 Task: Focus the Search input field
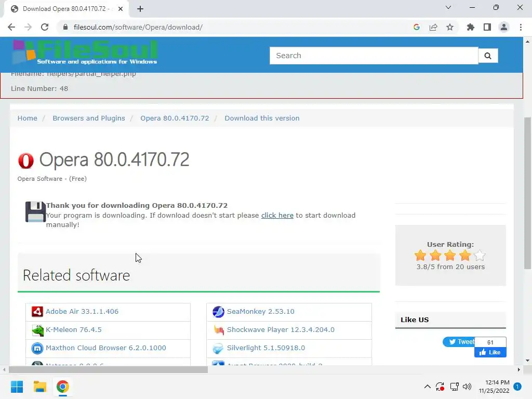click(374, 56)
